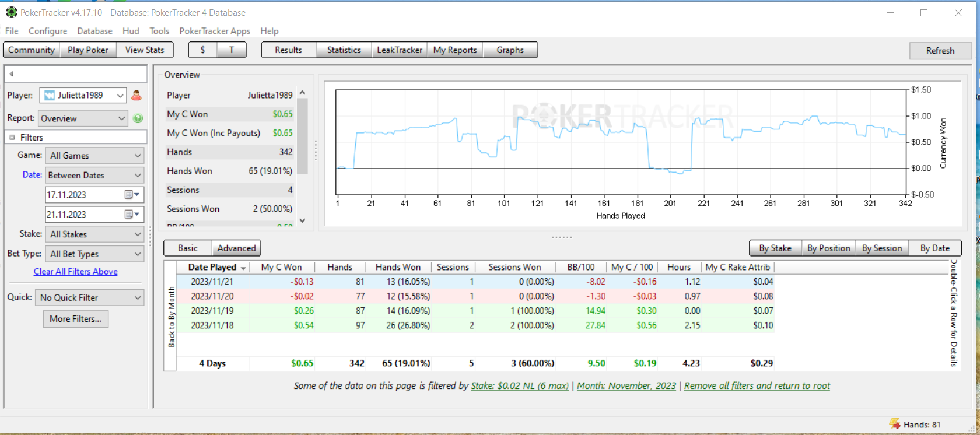This screenshot has height=435, width=980.
Task: Open Bet Type dropdown showing All Bet Types
Action: tap(94, 254)
